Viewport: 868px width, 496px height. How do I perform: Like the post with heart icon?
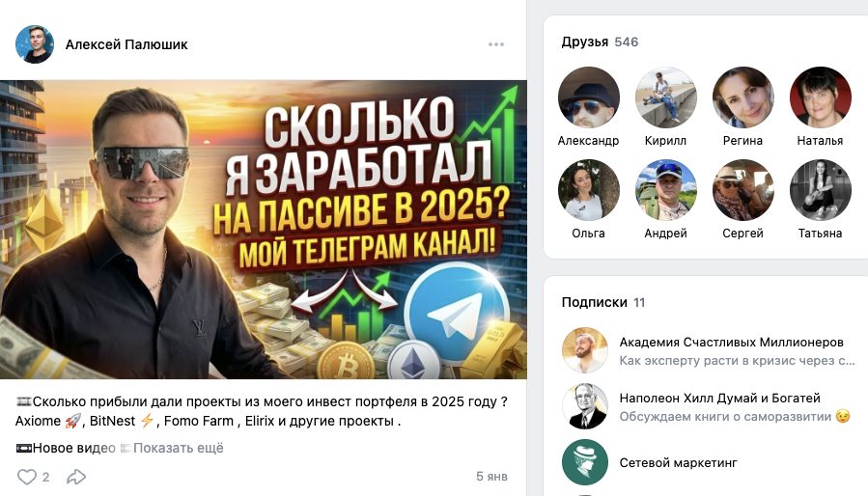pyautogui.click(x=27, y=477)
